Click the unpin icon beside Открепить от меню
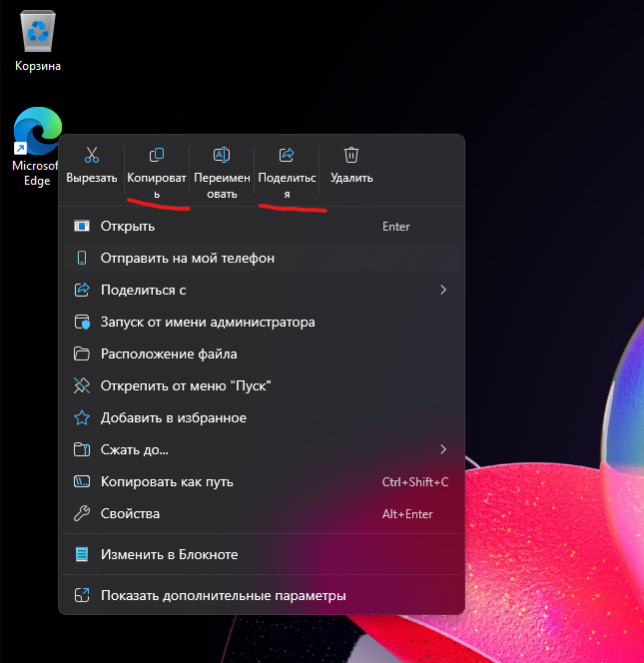The width and height of the screenshot is (644, 663). 82,385
